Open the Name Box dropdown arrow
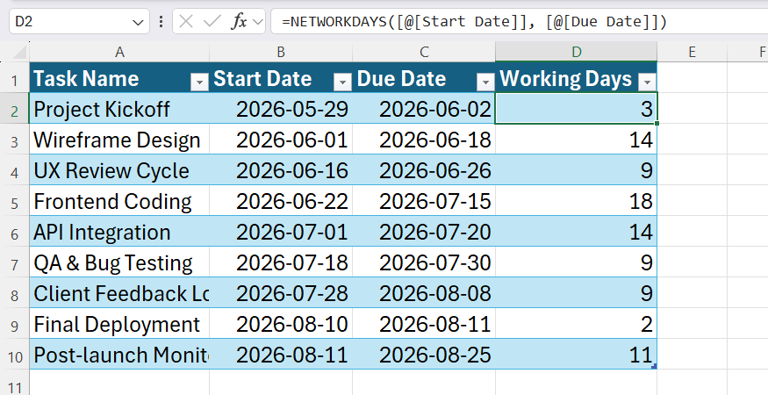This screenshot has height=395, width=768. point(138,22)
